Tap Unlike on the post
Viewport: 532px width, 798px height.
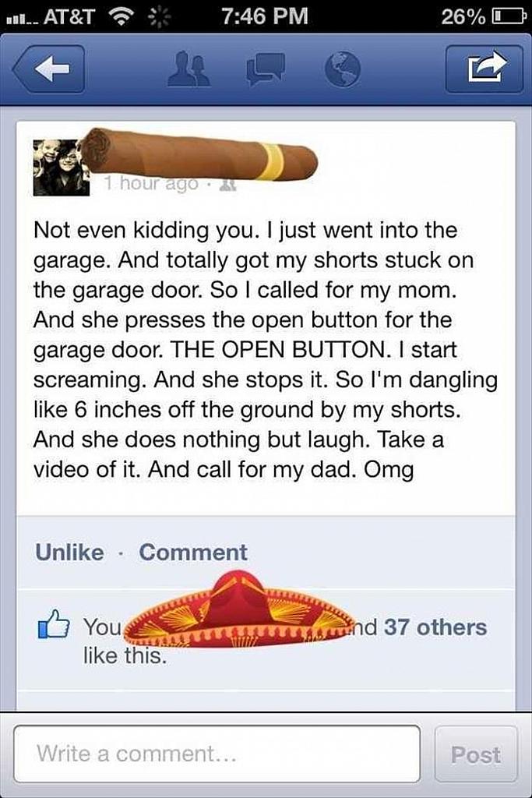[69, 553]
